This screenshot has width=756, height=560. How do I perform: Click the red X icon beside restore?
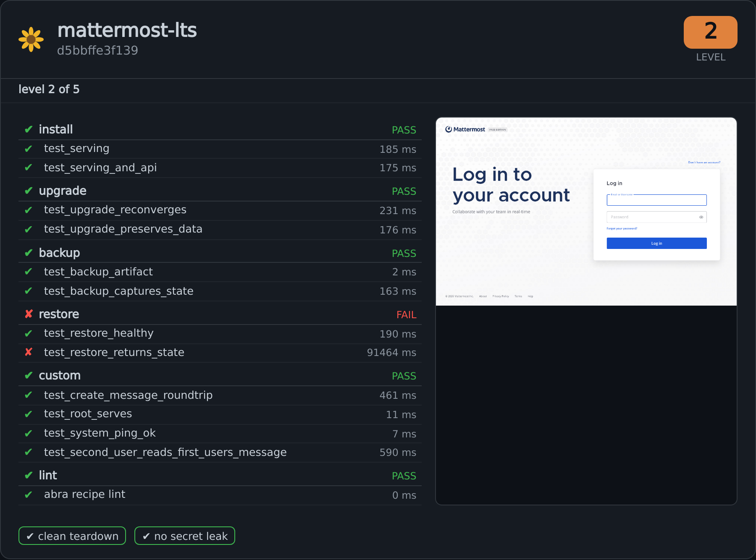tap(29, 314)
